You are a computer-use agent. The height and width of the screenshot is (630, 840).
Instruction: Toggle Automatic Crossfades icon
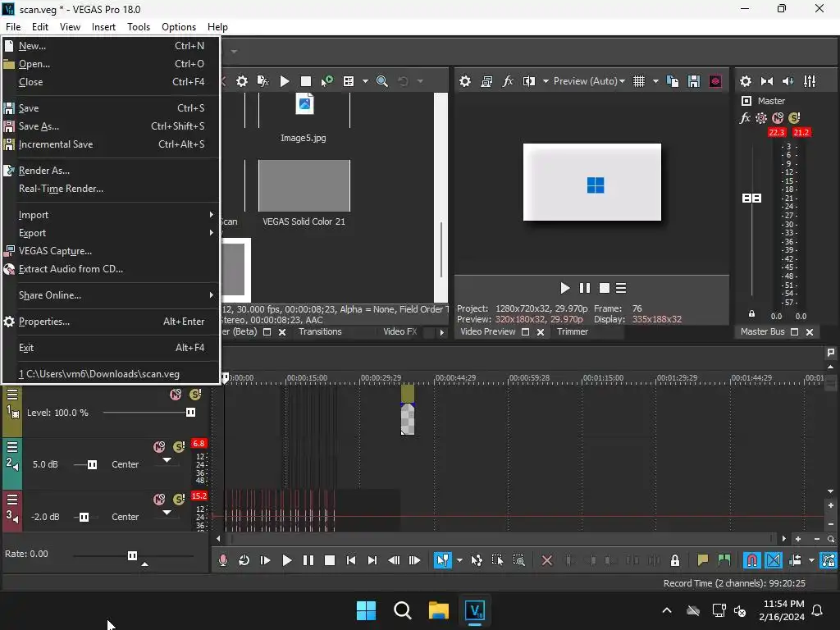773,560
